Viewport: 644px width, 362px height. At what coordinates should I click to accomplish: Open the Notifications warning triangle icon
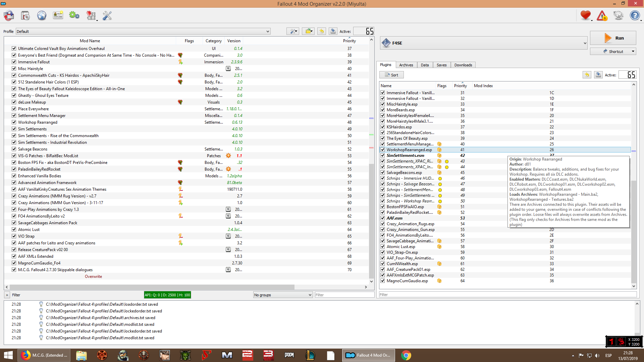602,15
